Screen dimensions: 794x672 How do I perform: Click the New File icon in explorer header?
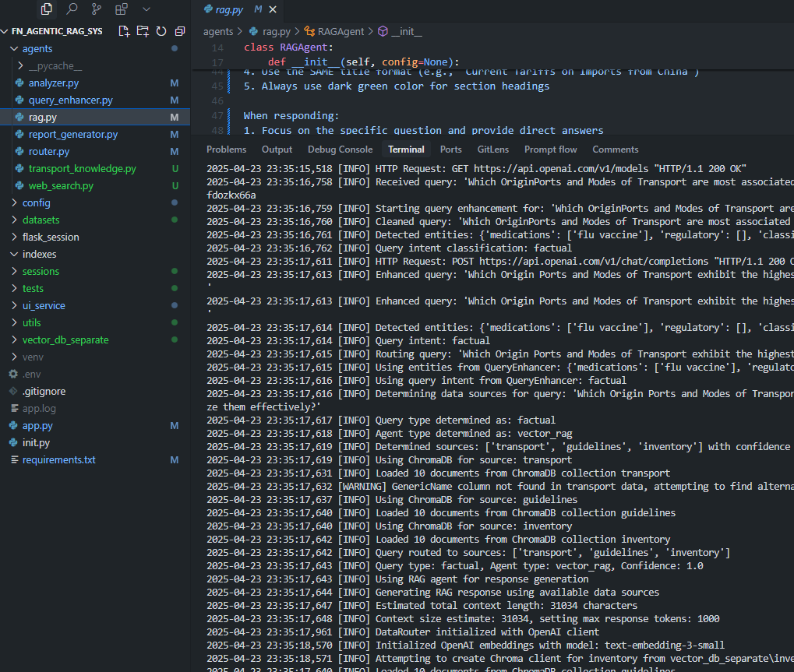(124, 31)
